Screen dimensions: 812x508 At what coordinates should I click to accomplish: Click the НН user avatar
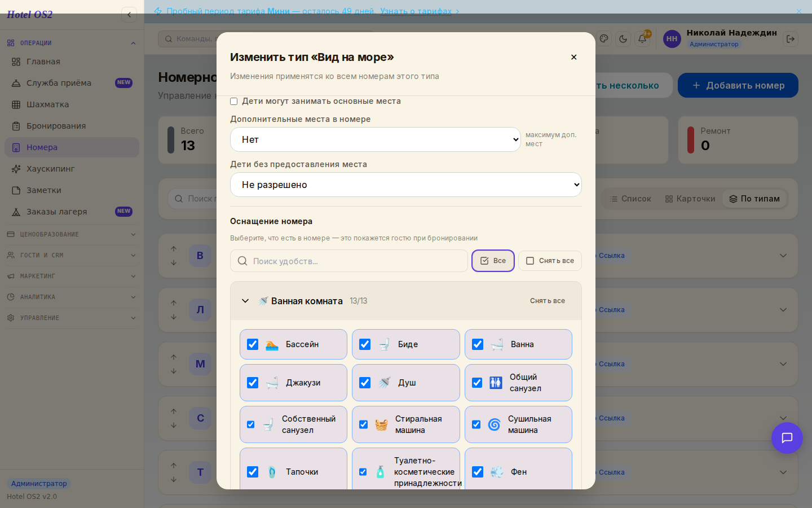[x=672, y=39]
